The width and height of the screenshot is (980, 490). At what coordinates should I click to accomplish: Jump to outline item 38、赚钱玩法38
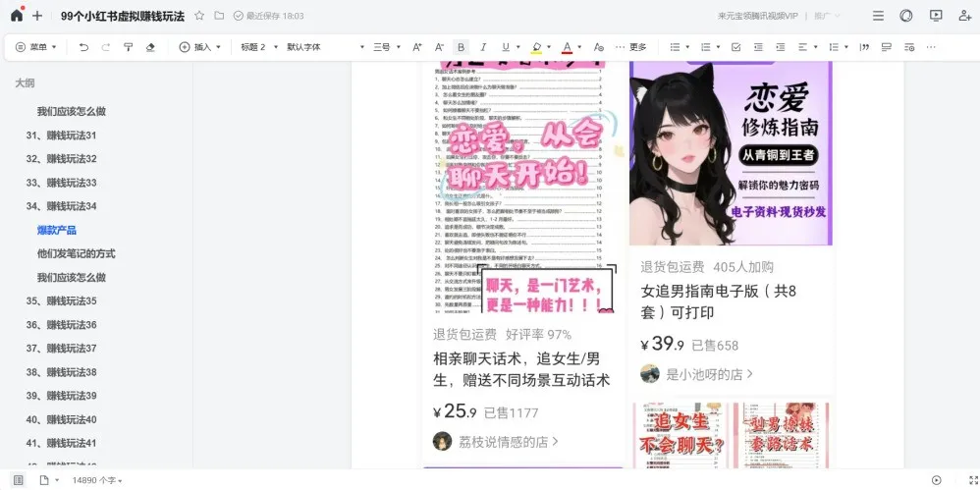pos(61,372)
